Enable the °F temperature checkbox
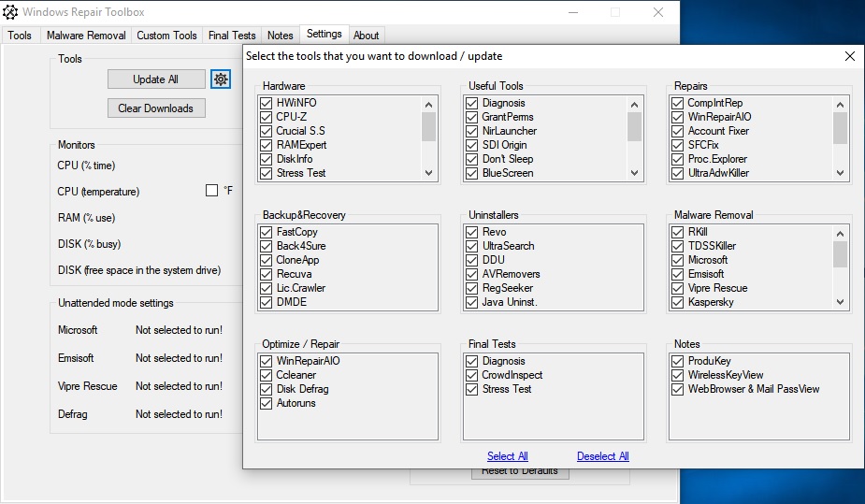 212,190
